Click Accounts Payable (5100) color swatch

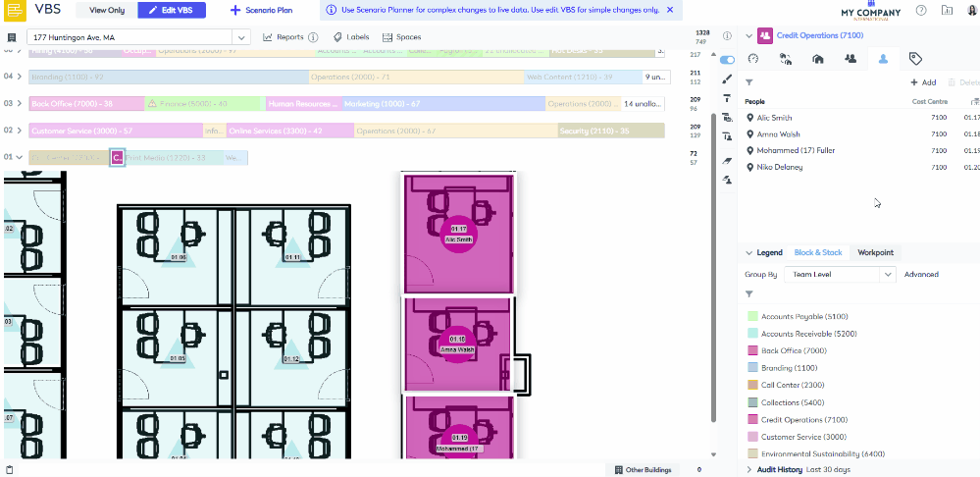click(752, 316)
